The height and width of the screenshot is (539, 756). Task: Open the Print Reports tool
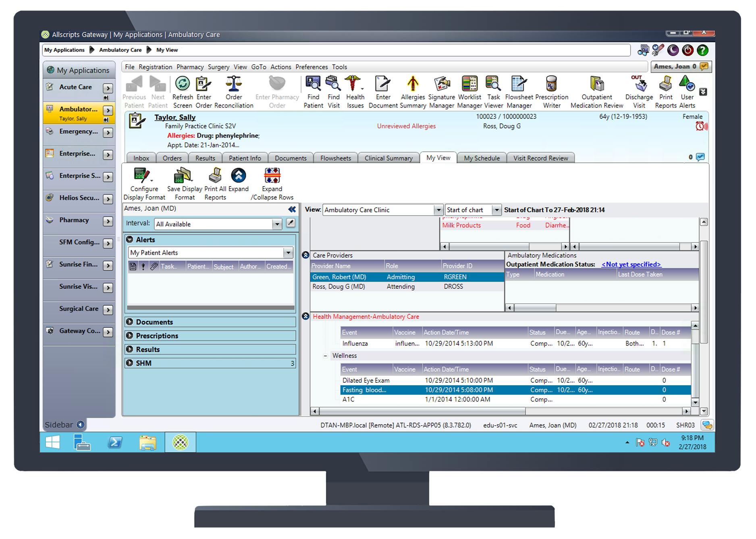point(665,83)
